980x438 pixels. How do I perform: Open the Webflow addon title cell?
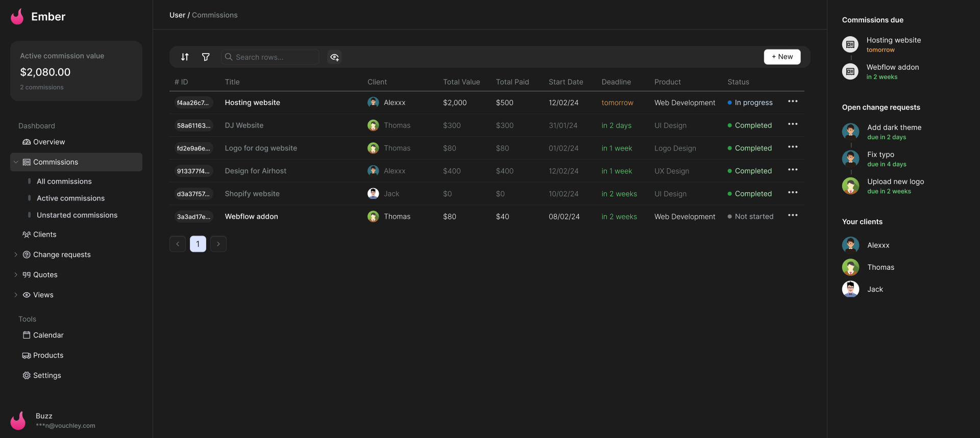click(251, 217)
